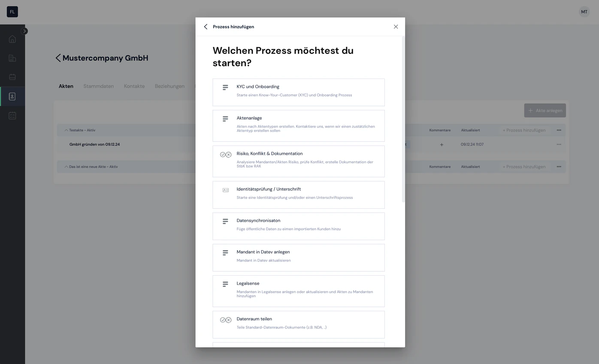
Task: Expand the sidebar with the chevron toggle
Action: click(24, 31)
